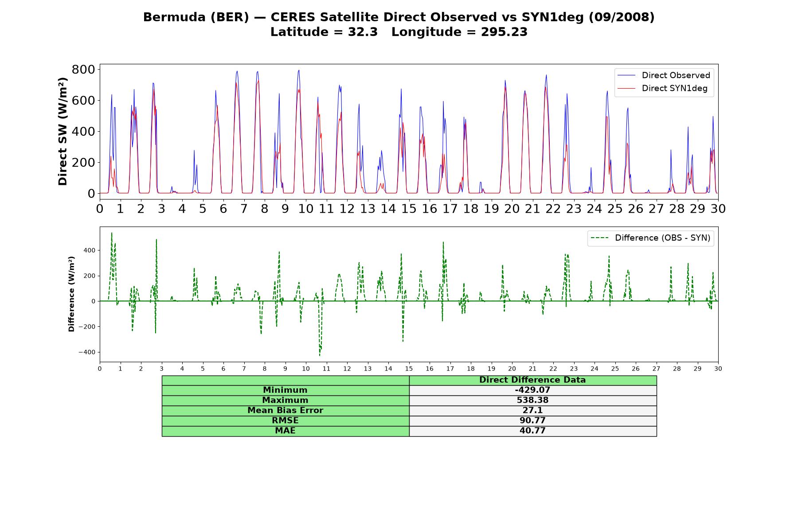Click the Mean Bias Error label cell
Image resolution: width=798 pixels, height=532 pixels.
tap(285, 411)
